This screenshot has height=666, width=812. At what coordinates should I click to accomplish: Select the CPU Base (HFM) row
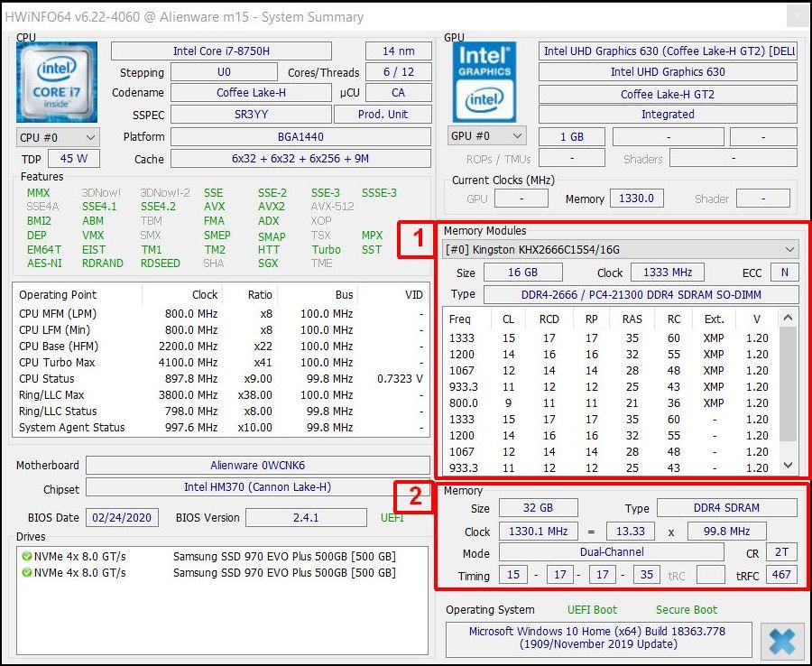point(221,346)
